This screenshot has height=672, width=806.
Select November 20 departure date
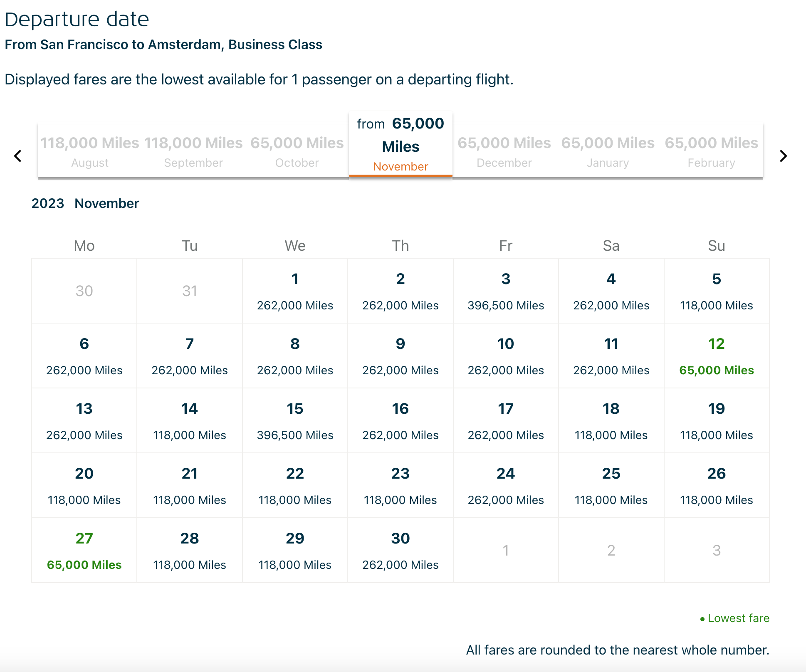click(x=84, y=486)
